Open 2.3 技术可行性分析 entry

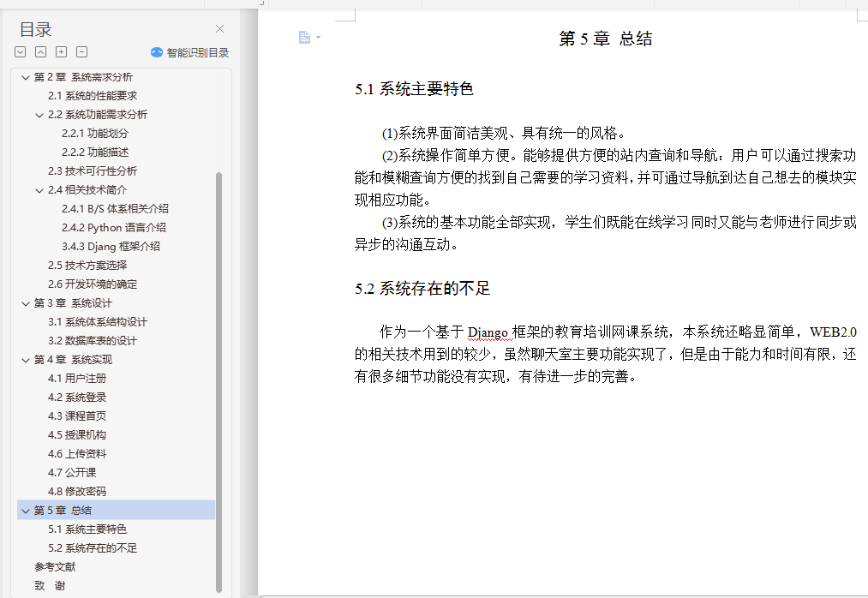tap(93, 171)
